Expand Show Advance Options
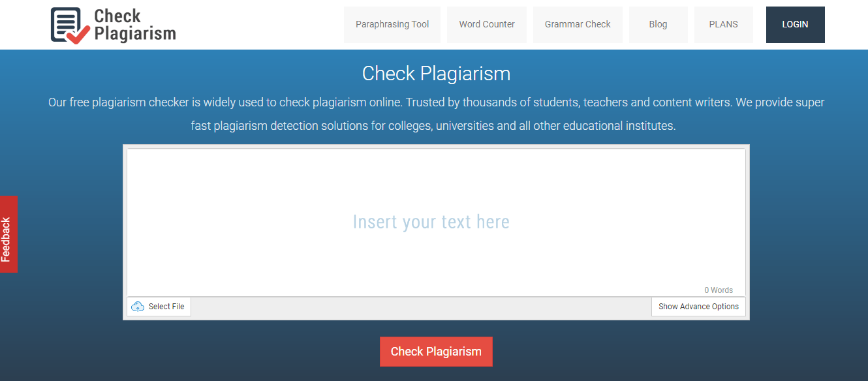Viewport: 868px width, 381px height. [x=698, y=307]
